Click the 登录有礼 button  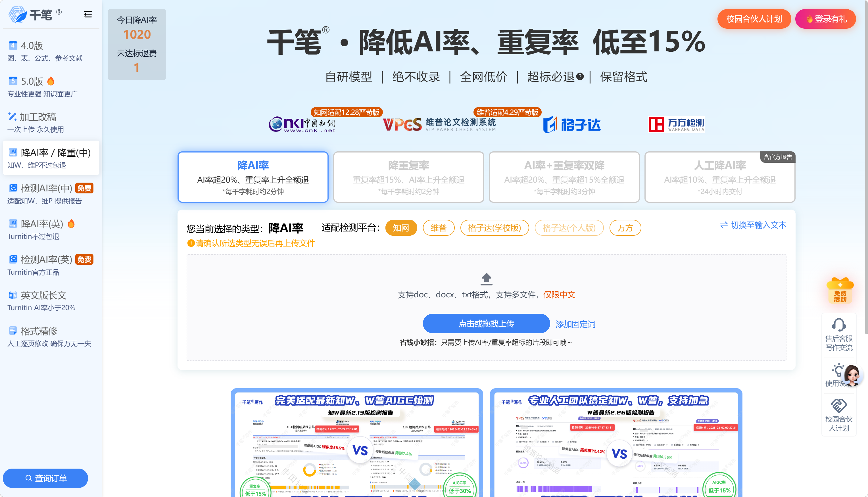pos(826,19)
